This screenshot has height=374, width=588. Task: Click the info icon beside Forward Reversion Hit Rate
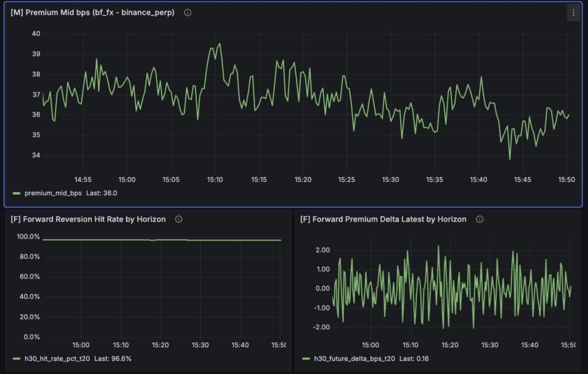[179, 219]
